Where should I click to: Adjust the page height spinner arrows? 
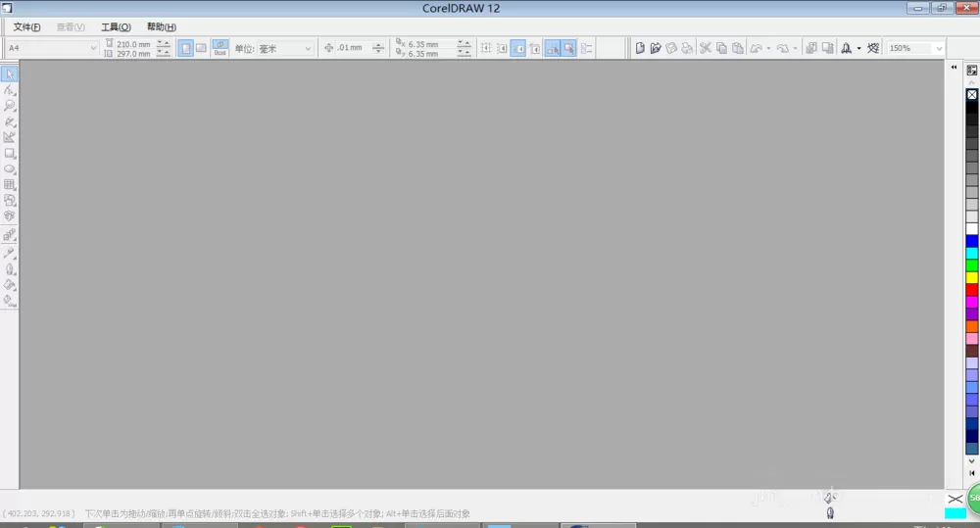(x=163, y=53)
